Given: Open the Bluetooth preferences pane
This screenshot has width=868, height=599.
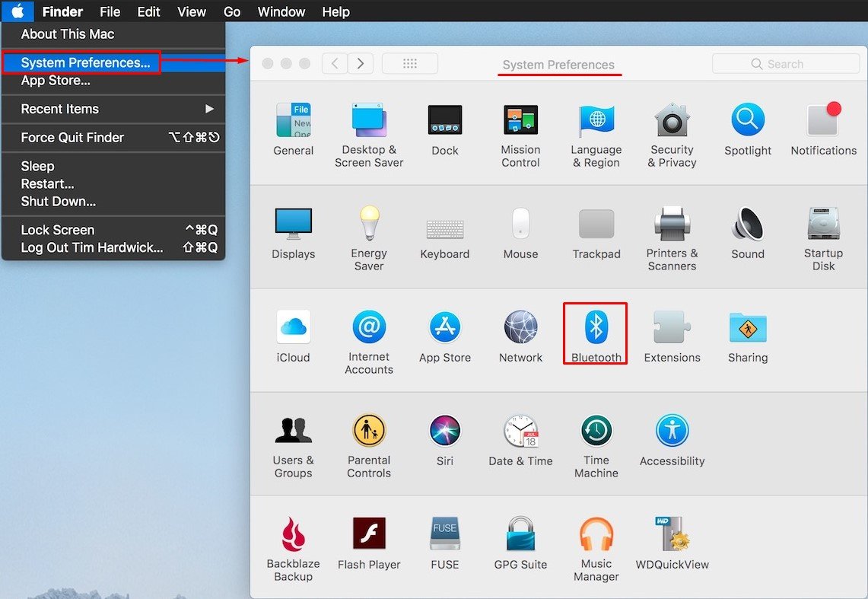Looking at the screenshot, I should [596, 336].
